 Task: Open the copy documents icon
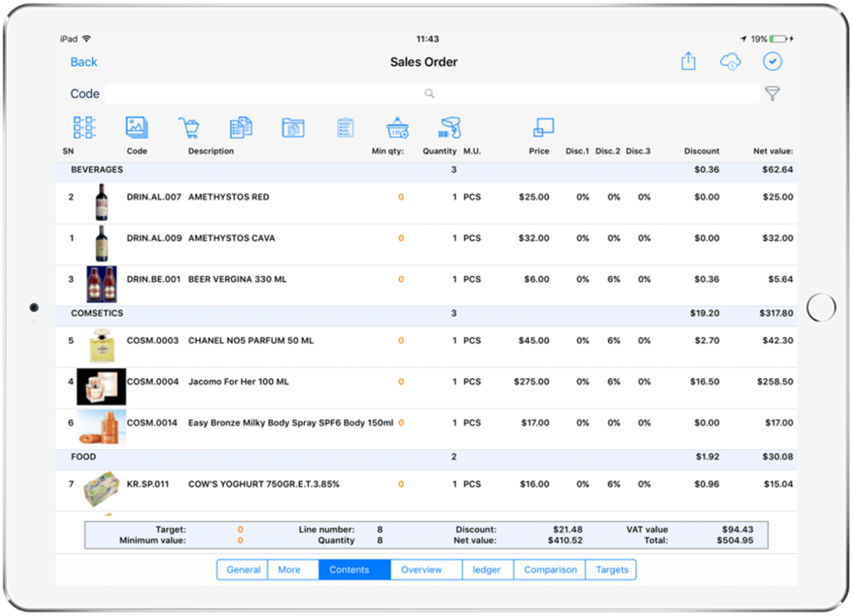242,128
